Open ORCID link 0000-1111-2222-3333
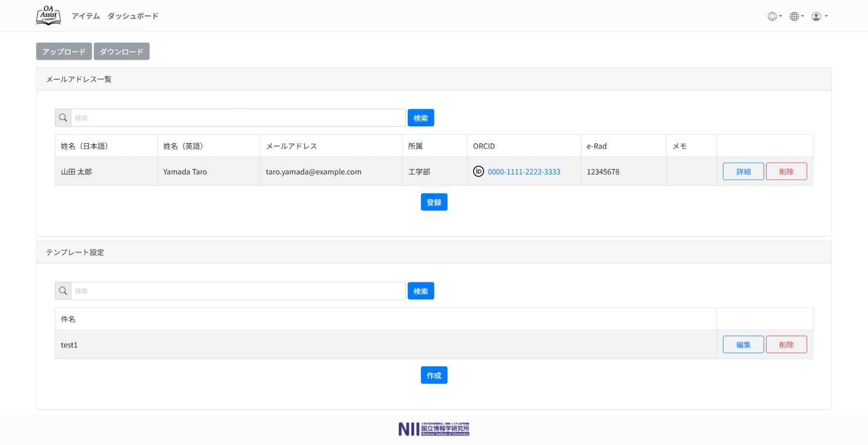 point(524,172)
